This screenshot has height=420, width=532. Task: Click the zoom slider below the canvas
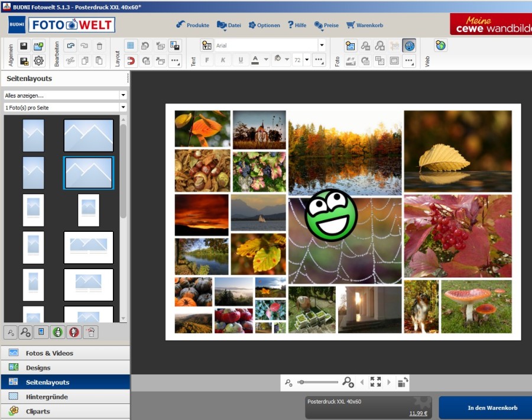(318, 382)
